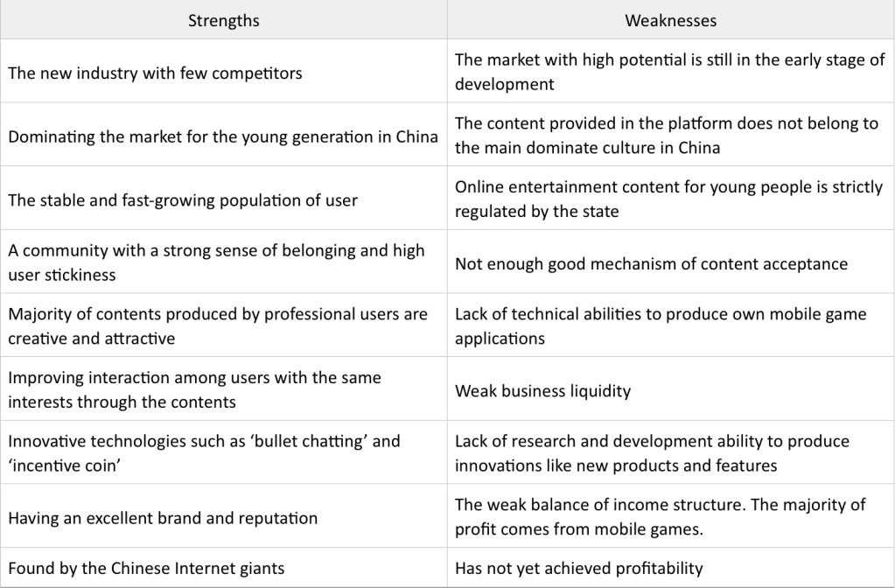Click 'Has not yet achieved profitability' cell
This screenshot has width=895, height=588.
[x=578, y=568]
